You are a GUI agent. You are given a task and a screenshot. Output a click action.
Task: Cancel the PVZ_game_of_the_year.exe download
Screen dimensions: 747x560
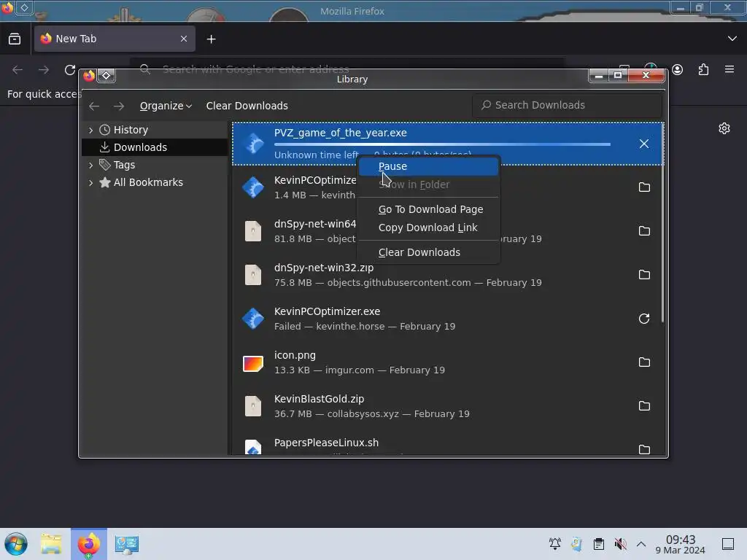[643, 144]
